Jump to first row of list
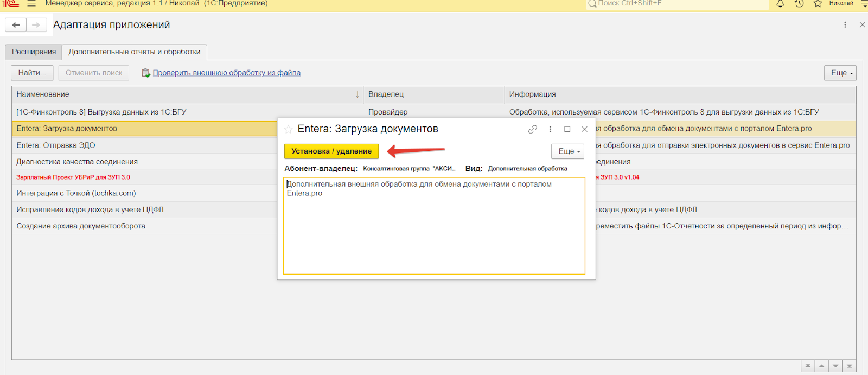 coord(808,366)
